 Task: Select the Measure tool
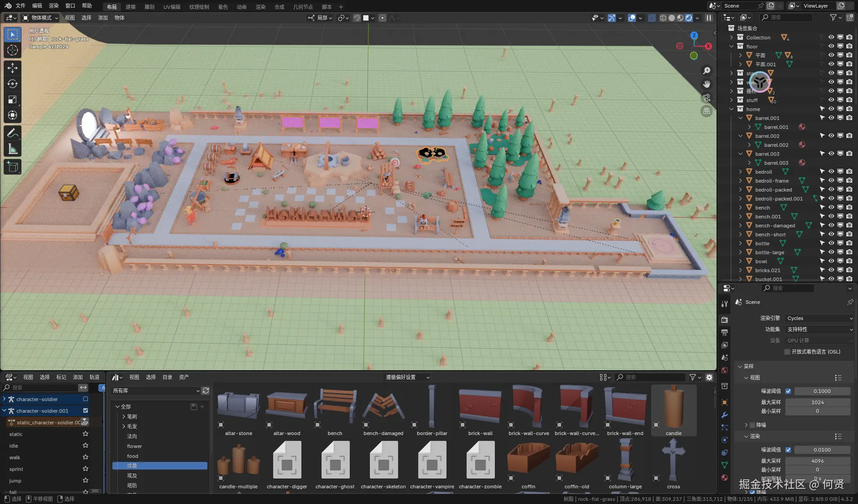pyautogui.click(x=13, y=149)
